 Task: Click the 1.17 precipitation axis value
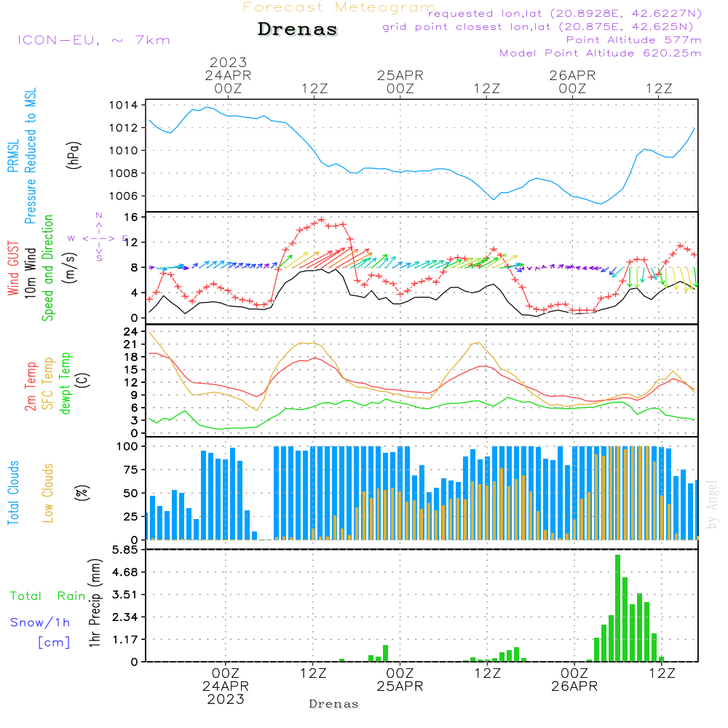[x=125, y=639]
